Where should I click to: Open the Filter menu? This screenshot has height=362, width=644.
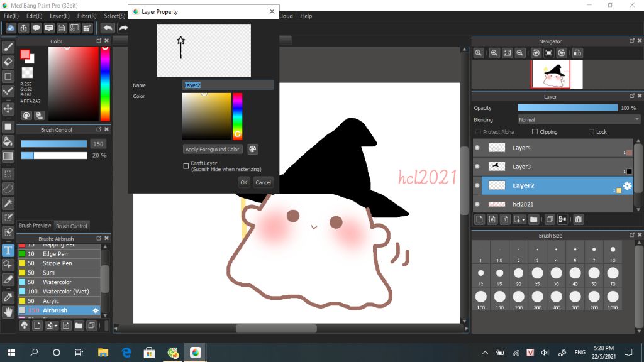point(87,16)
